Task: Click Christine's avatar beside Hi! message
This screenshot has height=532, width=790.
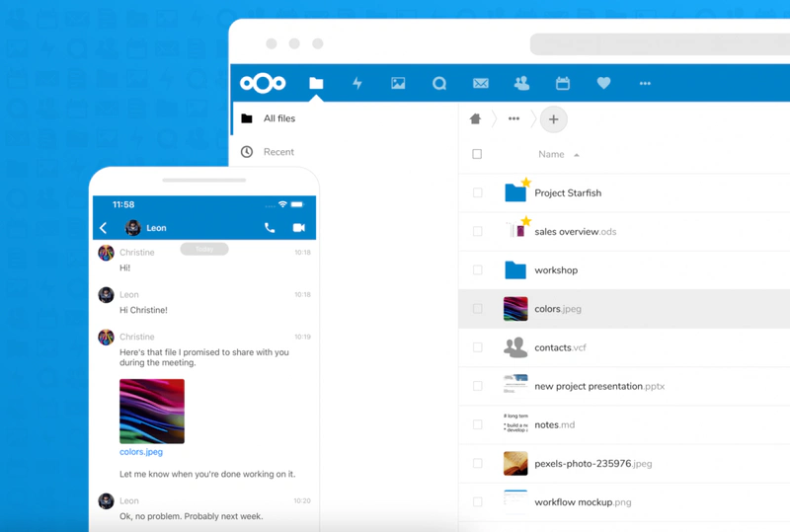Action: 106,253
